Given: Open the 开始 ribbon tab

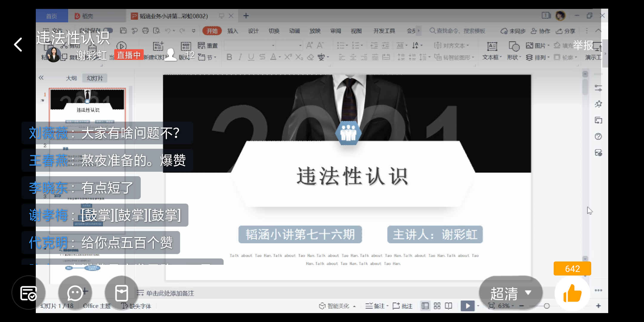Looking at the screenshot, I should coord(212,31).
